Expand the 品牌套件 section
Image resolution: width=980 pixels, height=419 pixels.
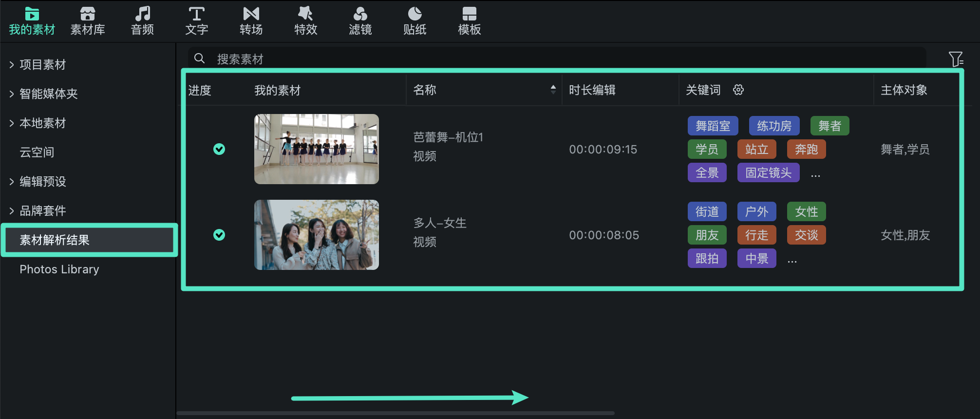coord(12,211)
